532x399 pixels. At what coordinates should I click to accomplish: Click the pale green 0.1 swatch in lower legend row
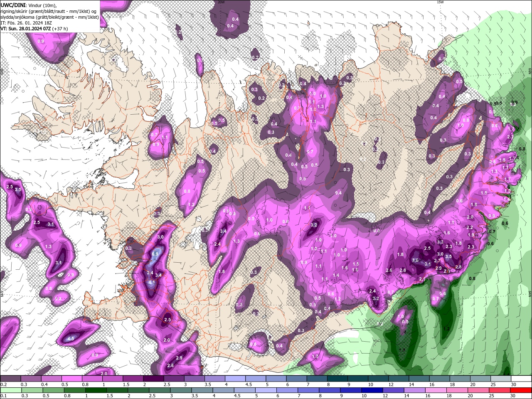pyautogui.click(x=10, y=390)
